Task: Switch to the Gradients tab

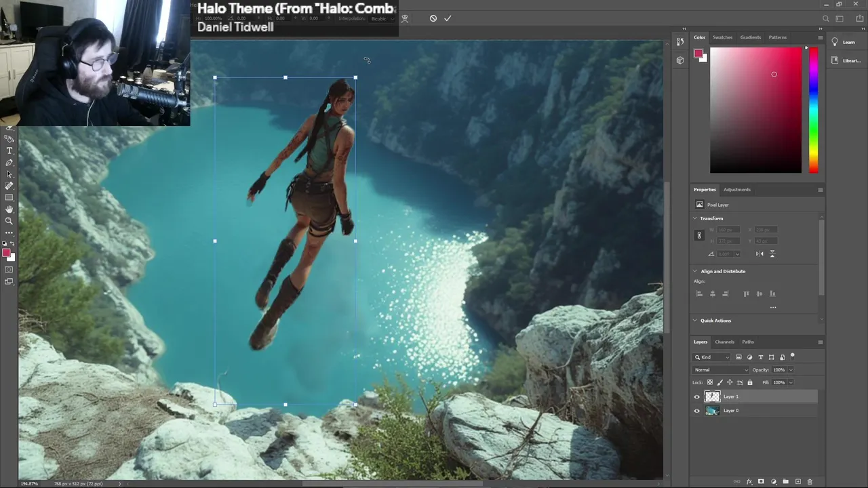Action: [750, 37]
